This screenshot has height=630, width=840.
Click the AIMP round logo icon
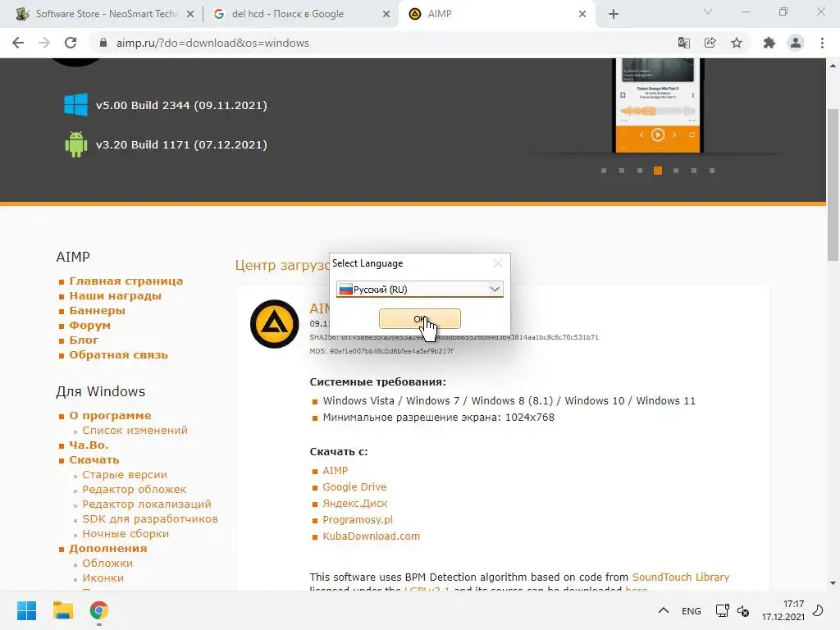coord(274,323)
